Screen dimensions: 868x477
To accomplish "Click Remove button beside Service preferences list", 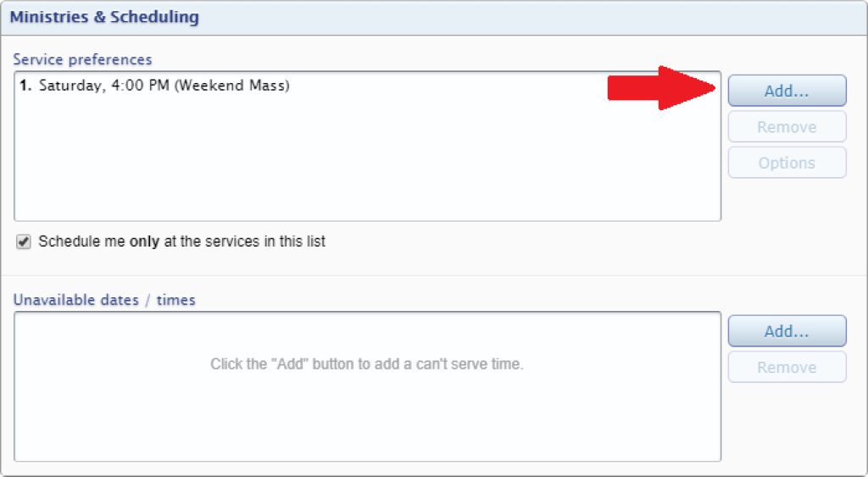I will tap(787, 127).
